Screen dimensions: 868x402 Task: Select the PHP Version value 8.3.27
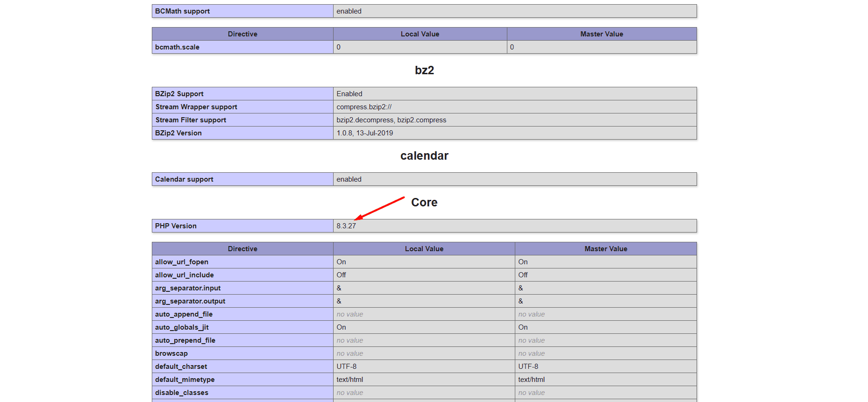tap(346, 226)
